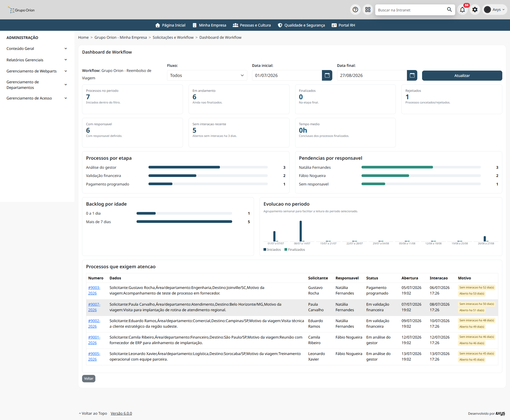Open the Pessoas e Cultura menu
Screen dimensions: 510x420
252,25
